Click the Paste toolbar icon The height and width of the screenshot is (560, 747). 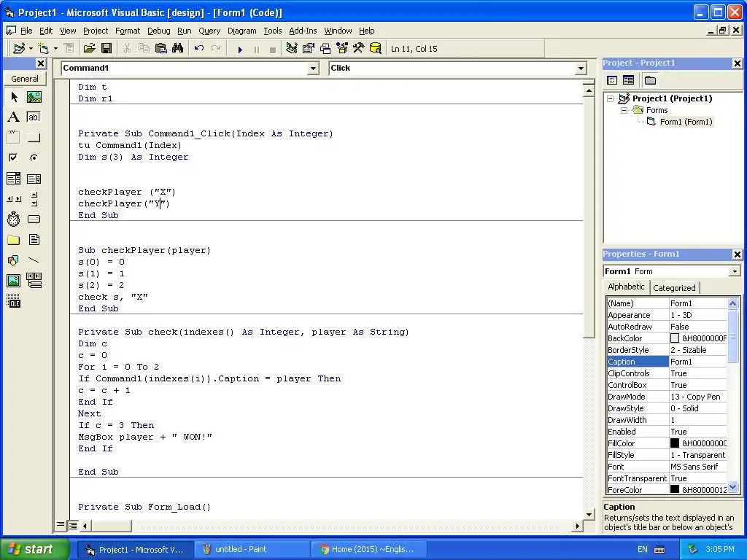tap(161, 49)
